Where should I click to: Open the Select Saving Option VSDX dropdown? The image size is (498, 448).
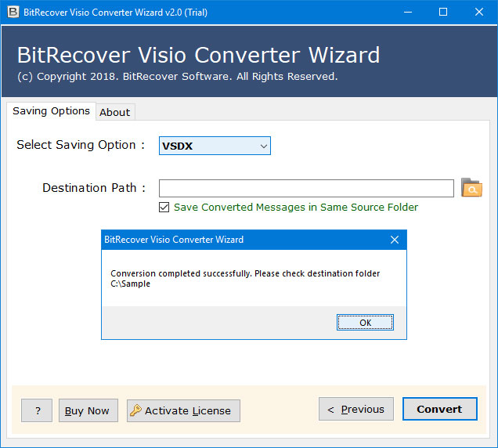pos(215,146)
